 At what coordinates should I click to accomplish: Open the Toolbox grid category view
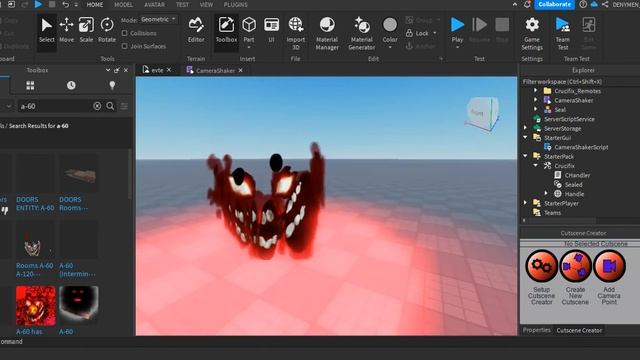pos(30,85)
